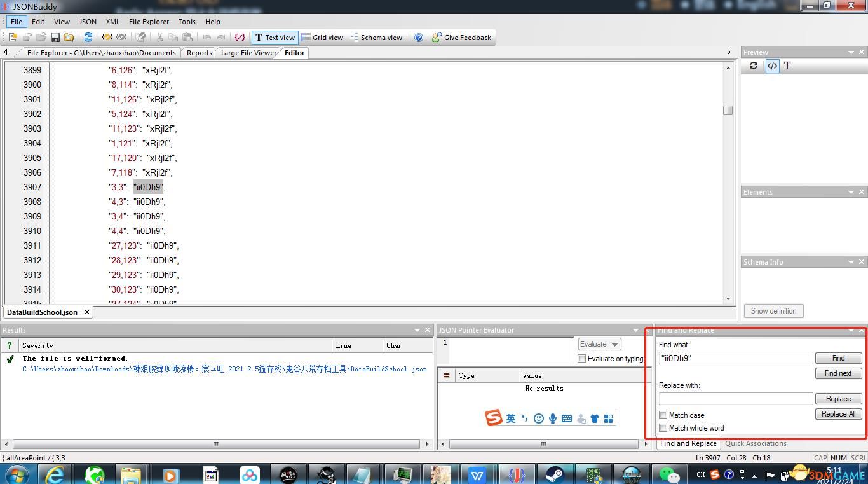Click the Save All toolbar icon

point(69,38)
